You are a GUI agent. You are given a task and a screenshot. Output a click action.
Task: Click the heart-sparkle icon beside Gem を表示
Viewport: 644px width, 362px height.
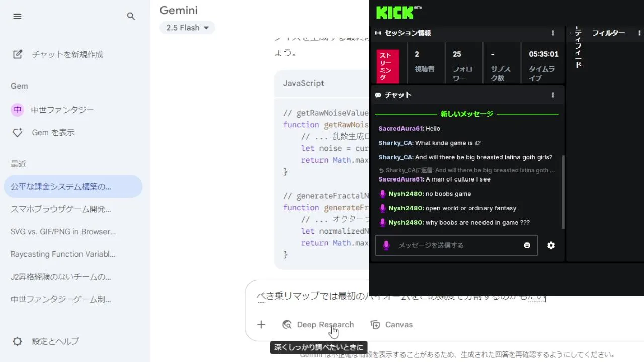[x=18, y=133]
